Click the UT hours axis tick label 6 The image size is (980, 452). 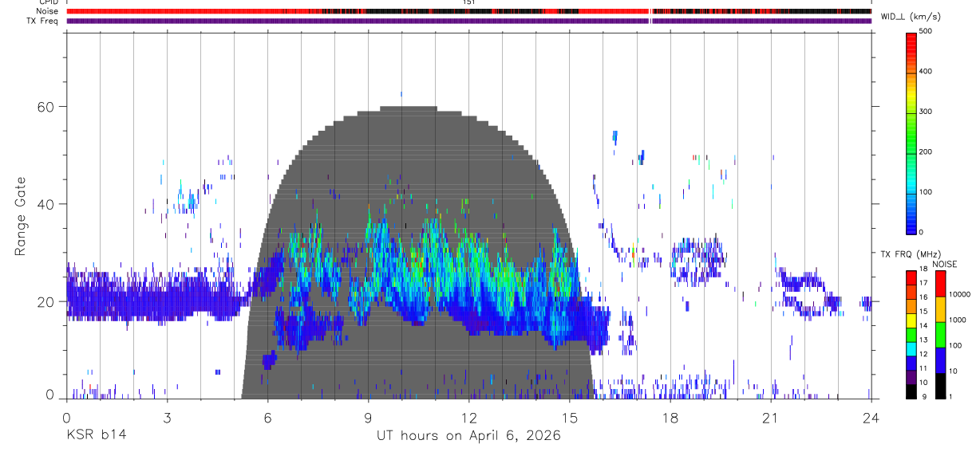coord(267,417)
